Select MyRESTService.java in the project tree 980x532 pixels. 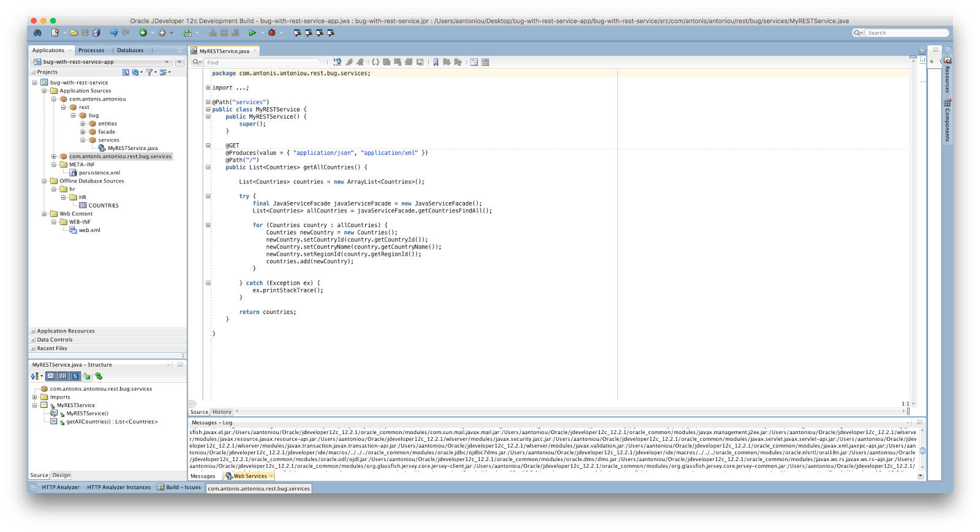pos(132,148)
